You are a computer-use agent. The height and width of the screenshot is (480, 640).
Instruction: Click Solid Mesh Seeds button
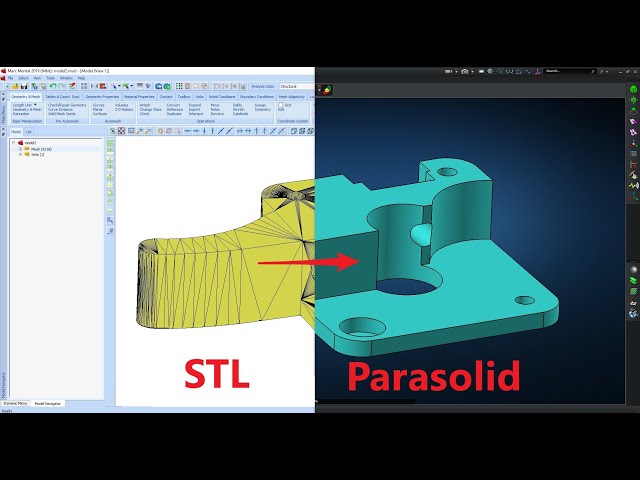[x=62, y=114]
